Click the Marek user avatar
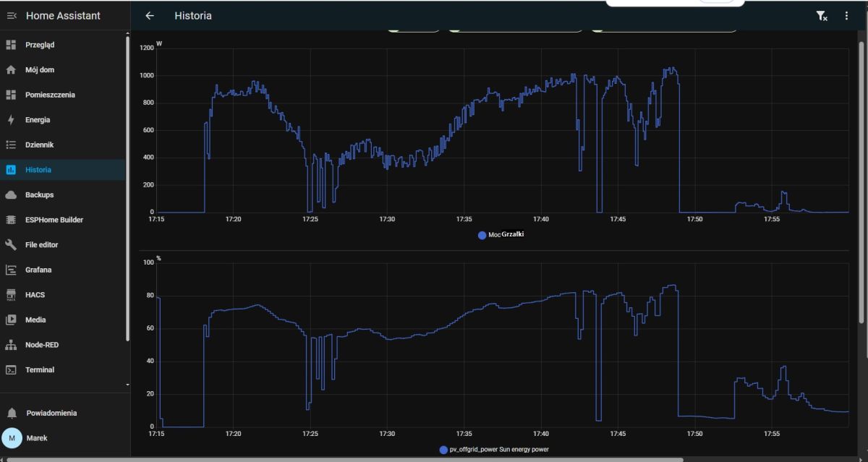 [x=12, y=438]
